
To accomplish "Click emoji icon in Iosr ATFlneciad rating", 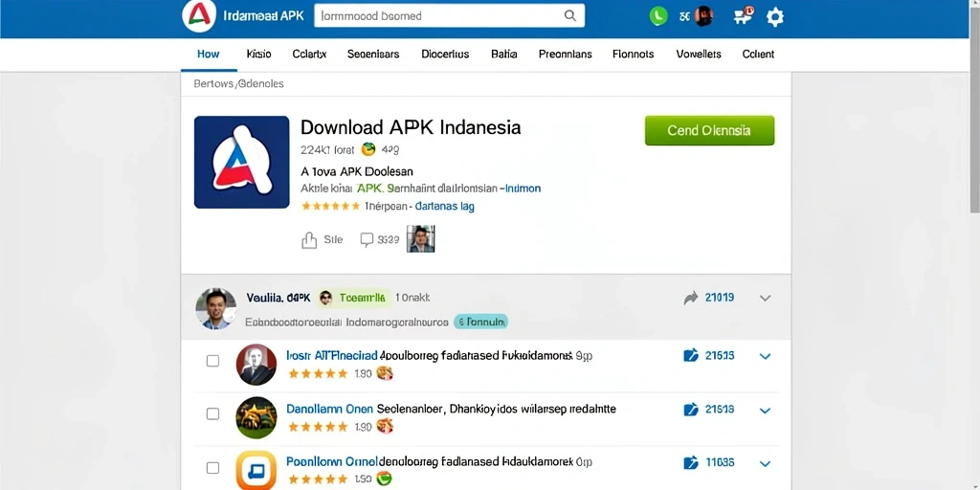I will (x=386, y=374).
